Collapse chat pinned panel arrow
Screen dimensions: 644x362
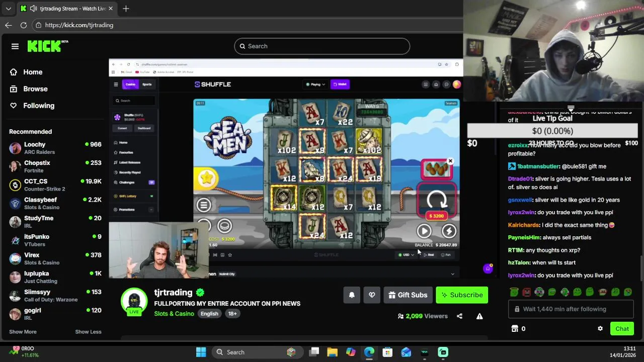(571, 109)
